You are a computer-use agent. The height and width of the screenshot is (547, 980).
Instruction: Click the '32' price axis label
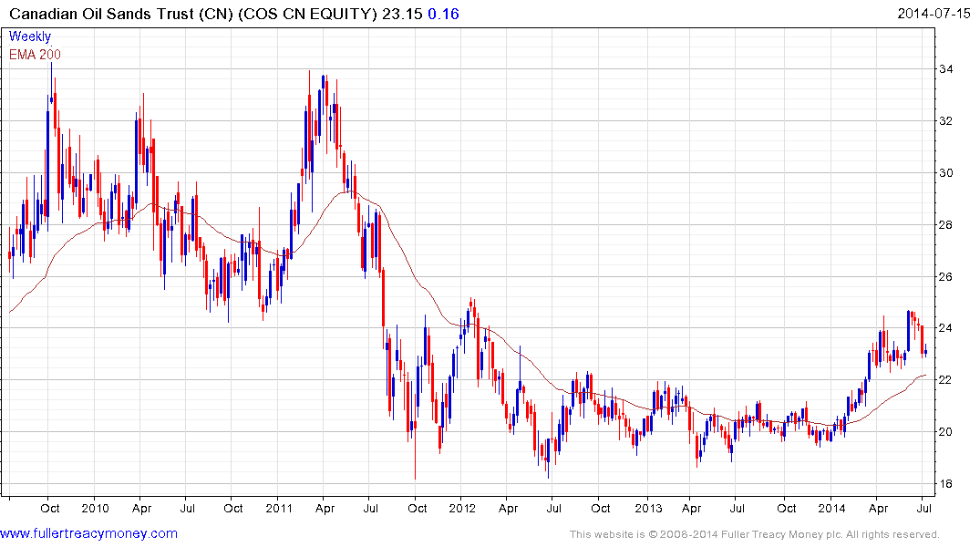coord(945,121)
